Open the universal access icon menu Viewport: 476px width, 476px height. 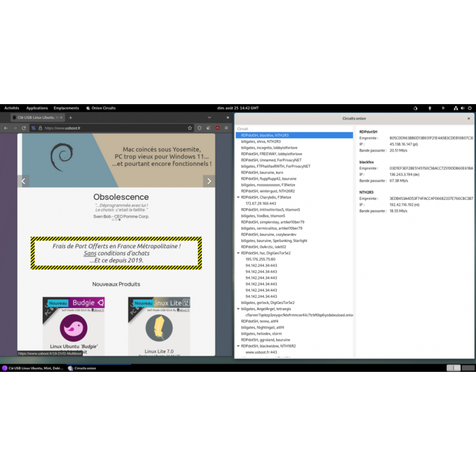(x=430, y=108)
